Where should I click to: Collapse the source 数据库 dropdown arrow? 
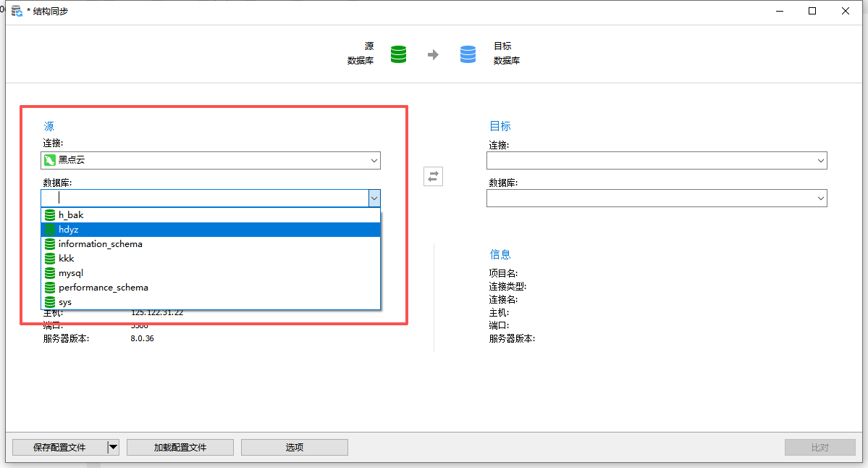tap(374, 198)
